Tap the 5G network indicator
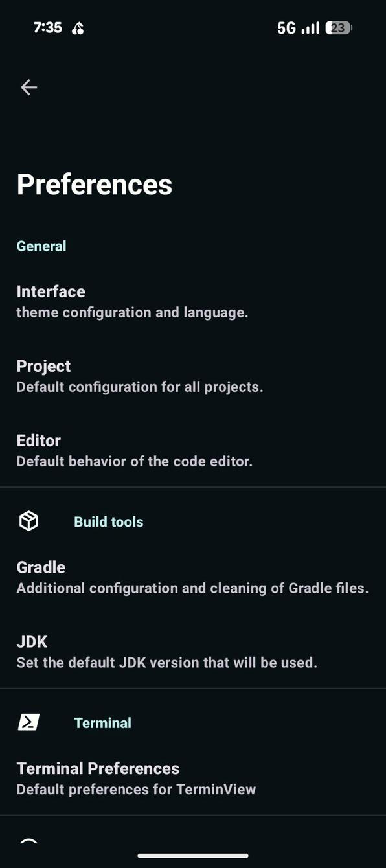Viewport: 386px width, 868px height. (286, 28)
